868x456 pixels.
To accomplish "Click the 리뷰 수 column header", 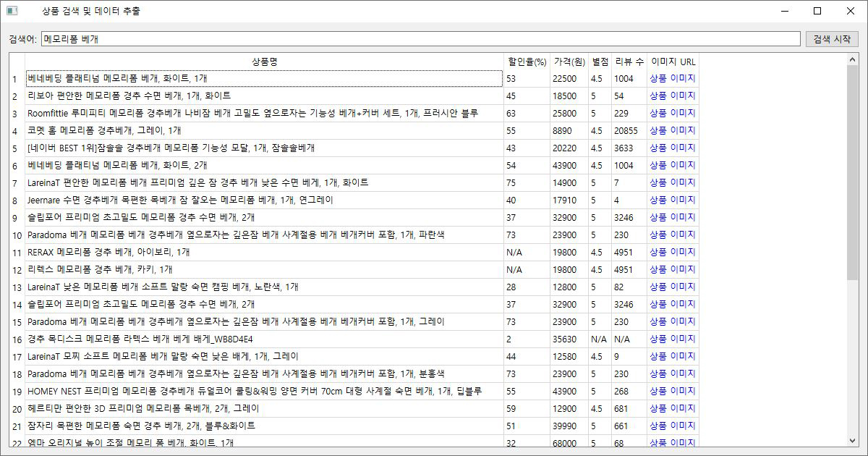I will (629, 62).
